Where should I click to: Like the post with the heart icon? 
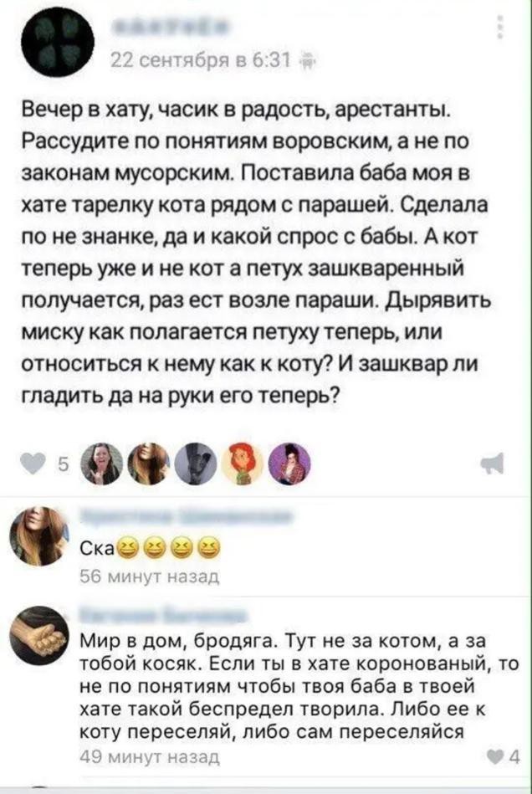click(34, 464)
